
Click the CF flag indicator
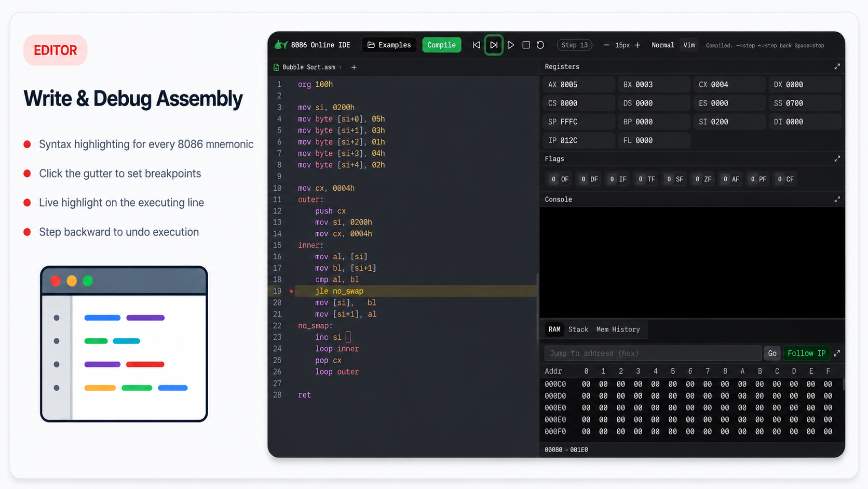click(784, 179)
